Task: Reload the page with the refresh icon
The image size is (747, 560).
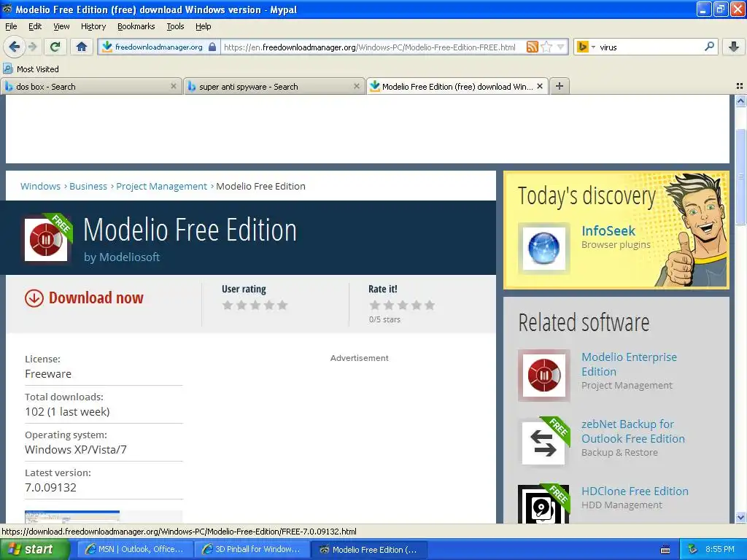Action: click(x=55, y=47)
